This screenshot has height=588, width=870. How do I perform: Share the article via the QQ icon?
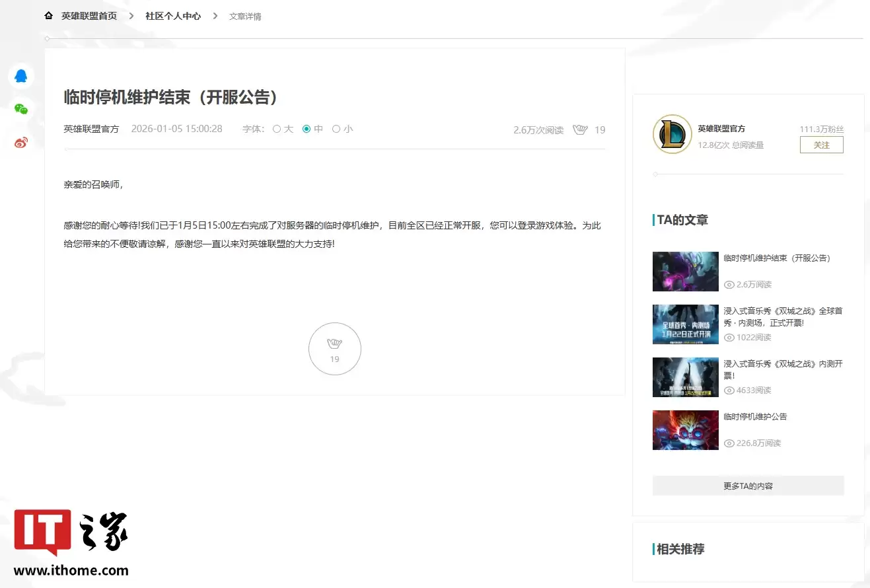[x=20, y=75]
